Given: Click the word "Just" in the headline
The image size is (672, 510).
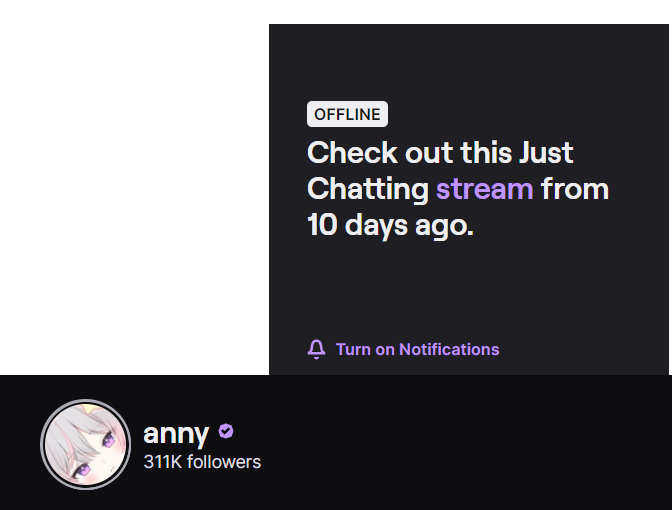Looking at the screenshot, I should click(546, 153).
